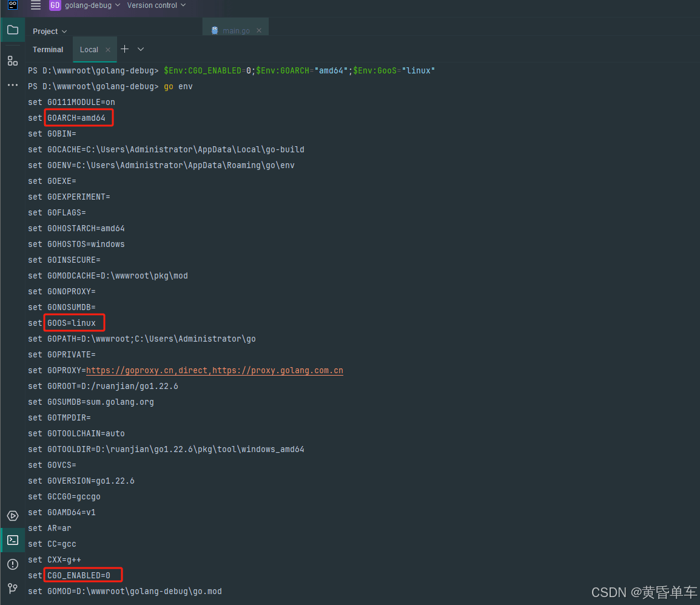Click the 'set GOFLAGS=' line
The width and height of the screenshot is (700, 605).
[x=57, y=212]
